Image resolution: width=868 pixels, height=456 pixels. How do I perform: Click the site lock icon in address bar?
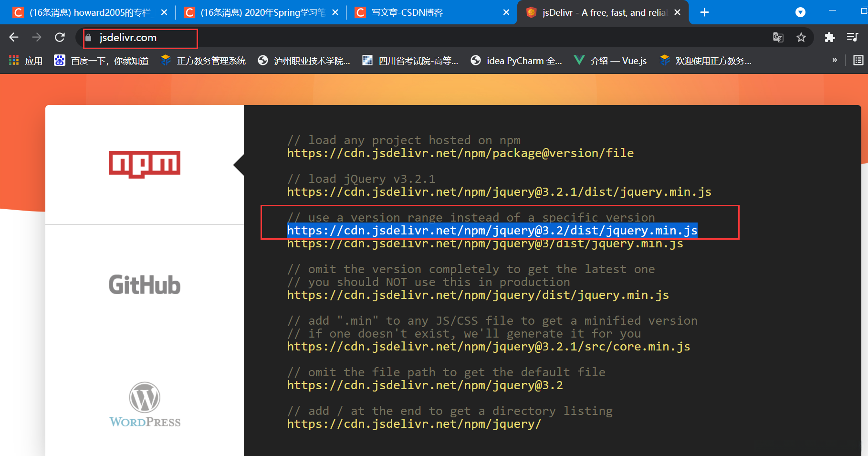pos(88,37)
